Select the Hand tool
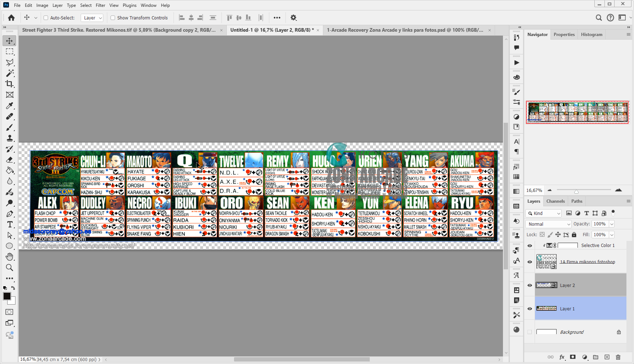Screen dimensions: 634x364 click(10, 257)
